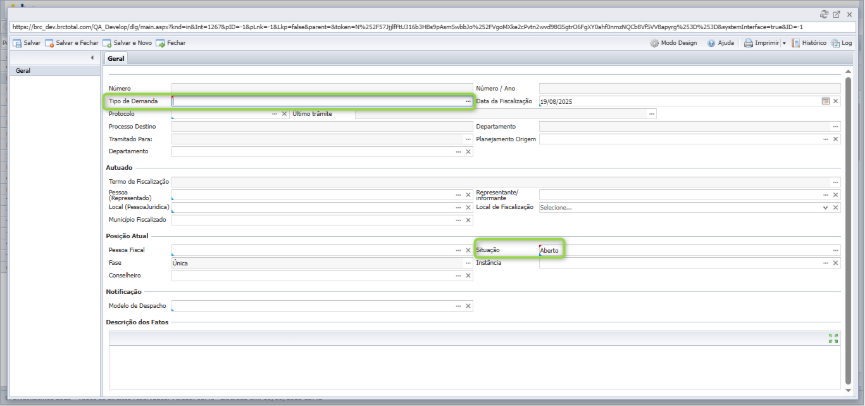Open right-side Departamento lookup beside Processo Destino

[836, 126]
